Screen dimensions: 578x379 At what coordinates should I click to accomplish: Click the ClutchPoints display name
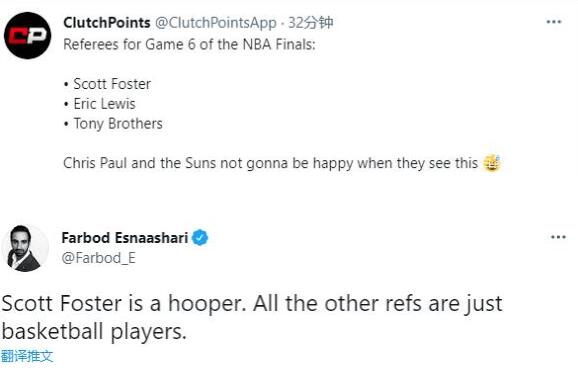coord(107,23)
